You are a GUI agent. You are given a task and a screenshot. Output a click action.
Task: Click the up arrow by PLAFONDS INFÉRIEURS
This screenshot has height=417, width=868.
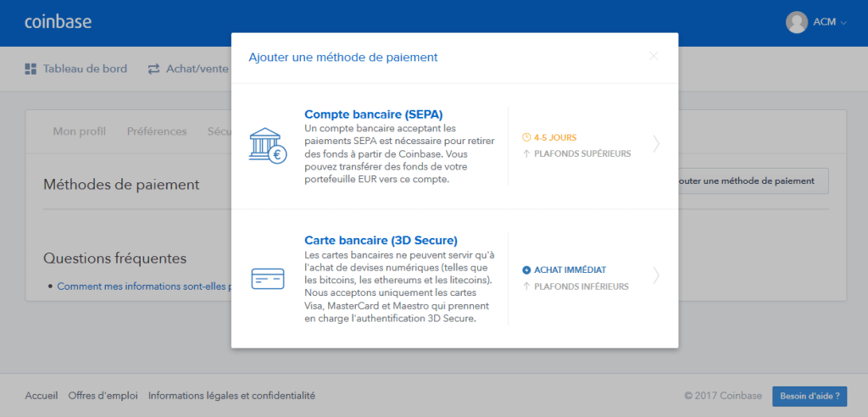[x=526, y=286]
